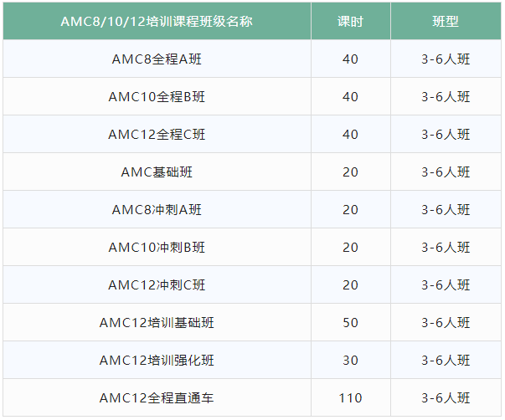Click the AMC12全程C班 course name
Screen dimensions: 505x420
(157, 135)
